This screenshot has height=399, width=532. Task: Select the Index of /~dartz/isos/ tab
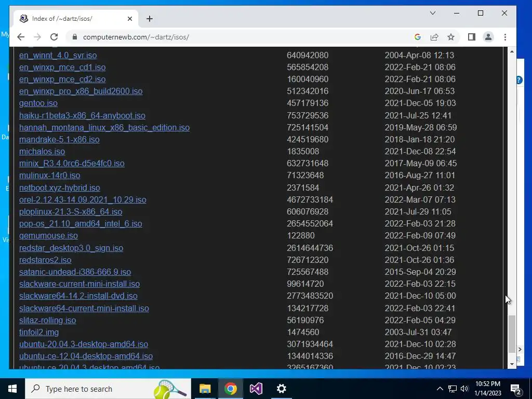[x=76, y=19]
